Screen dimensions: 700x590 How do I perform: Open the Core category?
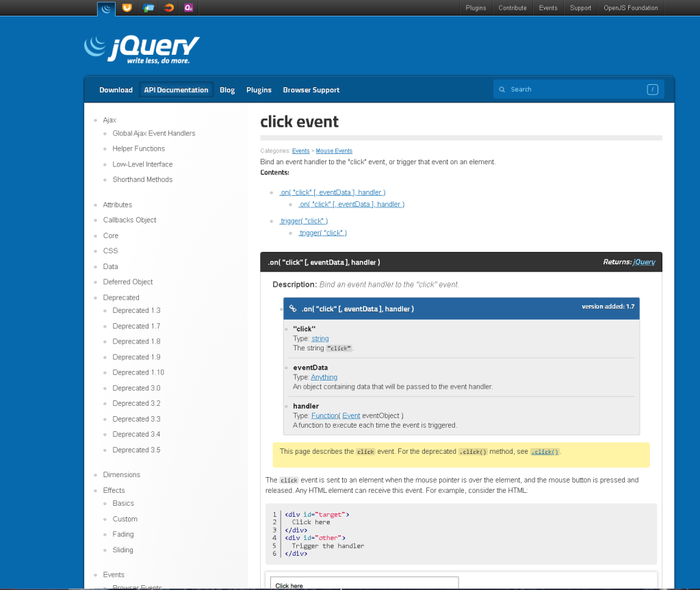111,235
